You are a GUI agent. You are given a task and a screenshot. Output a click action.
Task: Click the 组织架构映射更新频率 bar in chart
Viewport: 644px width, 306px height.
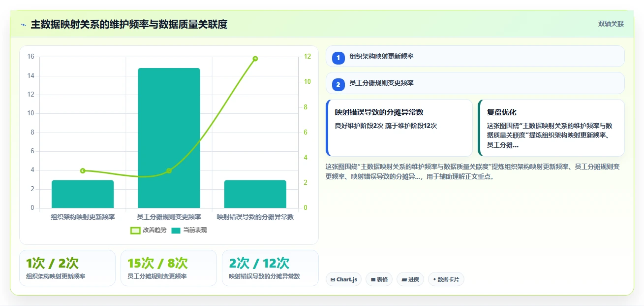tap(83, 194)
